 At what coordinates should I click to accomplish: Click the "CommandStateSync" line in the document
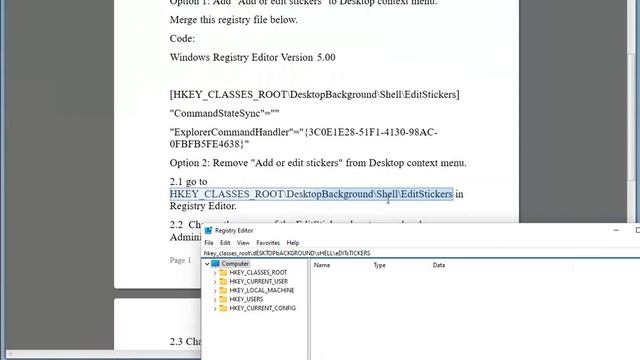(x=224, y=113)
